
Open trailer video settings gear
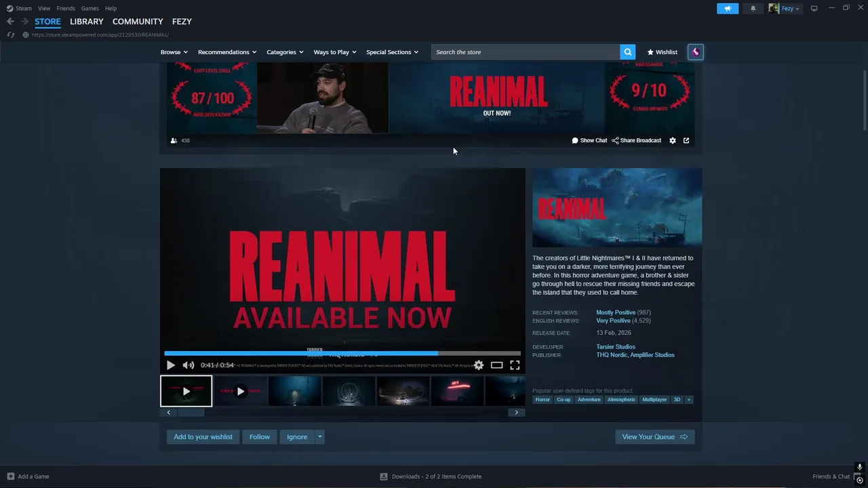pyautogui.click(x=479, y=365)
